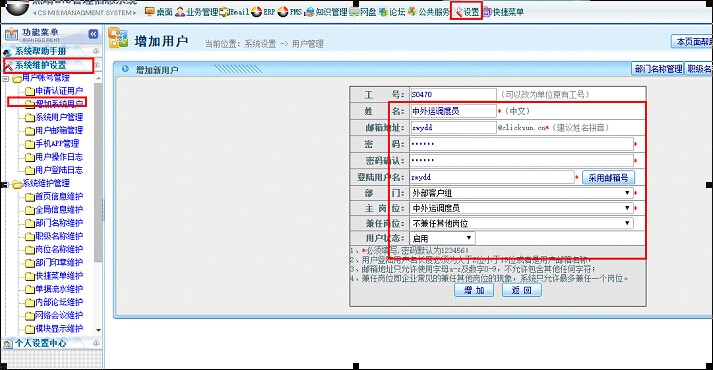713x370 pixels.
Task: Click the 部门名称管理 button
Action: 658,69
